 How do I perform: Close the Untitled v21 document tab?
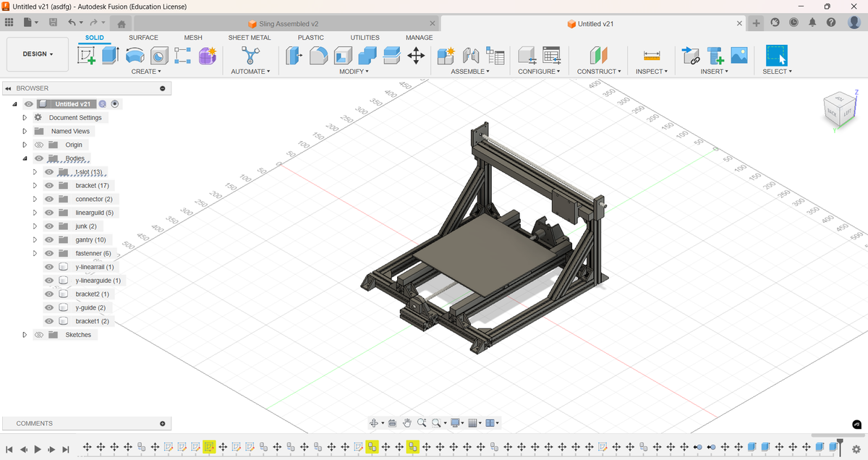click(739, 24)
